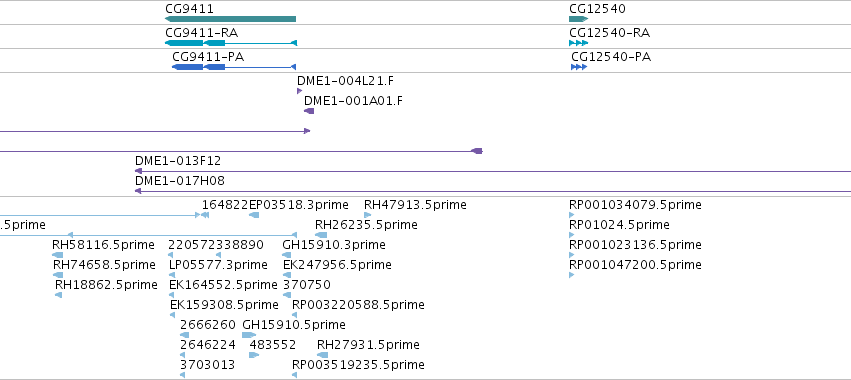The height and width of the screenshot is (380, 851).
Task: Open the DME1-017H08 label
Action: tap(180, 180)
